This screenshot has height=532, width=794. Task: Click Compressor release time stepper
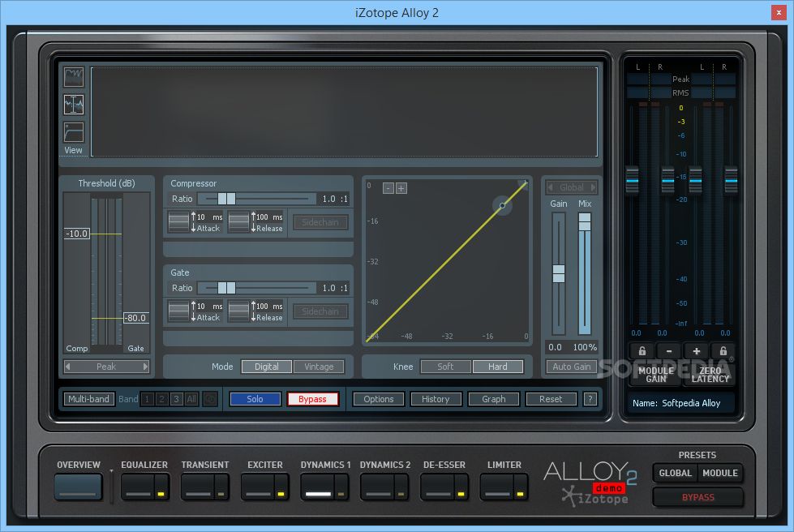(238, 222)
